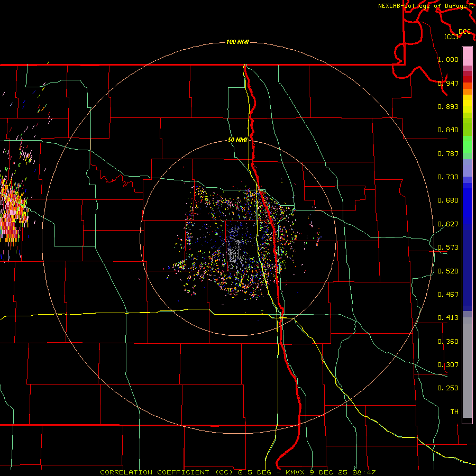Click "CORRELATION COEFFICIENT" in the bottom caption
476x476 pixels.
(154, 472)
